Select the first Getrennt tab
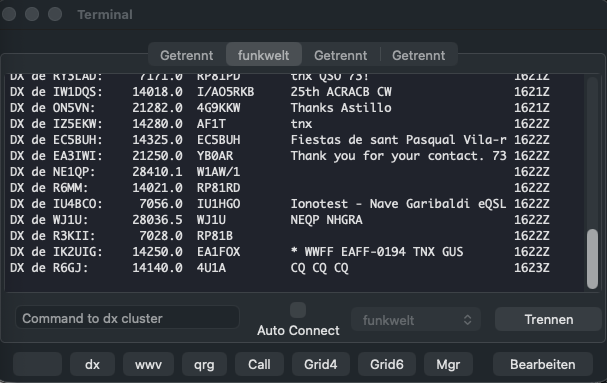This screenshot has height=383, width=607. click(187, 55)
